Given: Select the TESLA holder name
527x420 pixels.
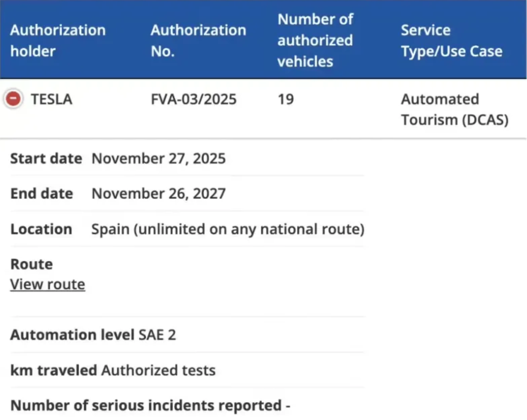Looking at the screenshot, I should pos(51,99).
